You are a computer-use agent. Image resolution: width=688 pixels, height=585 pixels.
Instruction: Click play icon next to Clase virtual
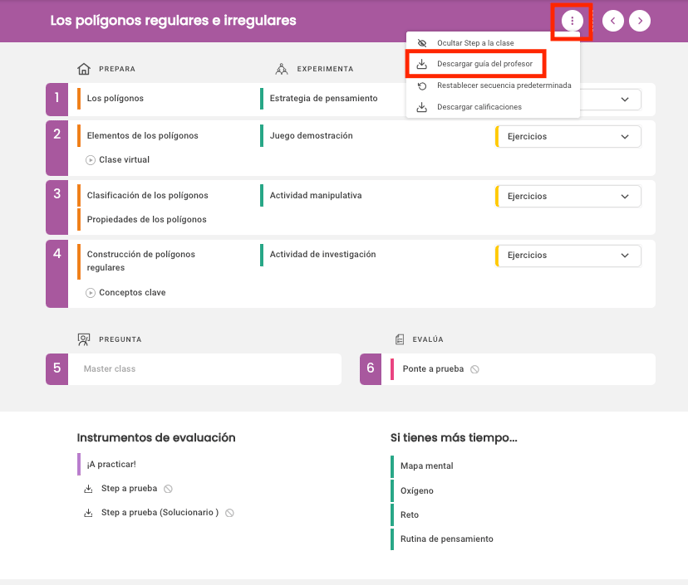pyautogui.click(x=90, y=160)
